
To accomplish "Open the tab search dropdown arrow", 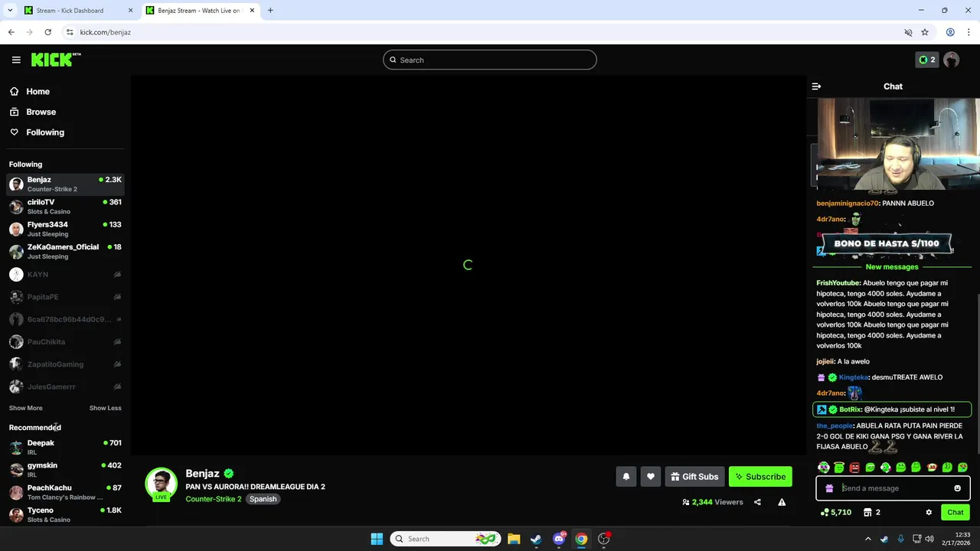I will pyautogui.click(x=10, y=11).
